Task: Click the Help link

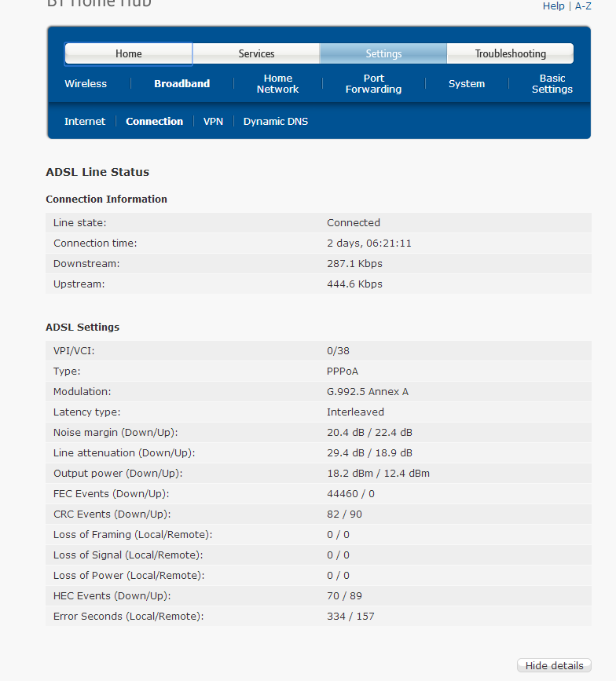Action: pyautogui.click(x=553, y=6)
